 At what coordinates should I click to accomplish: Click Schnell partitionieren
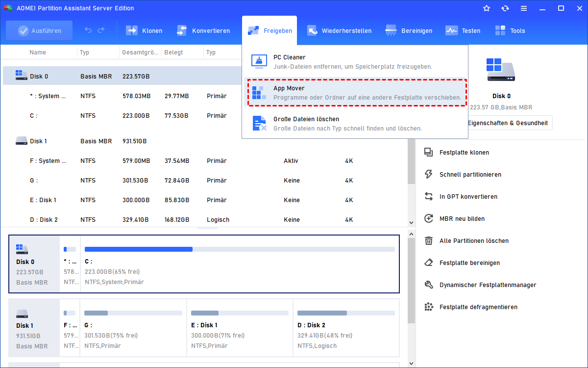click(470, 175)
